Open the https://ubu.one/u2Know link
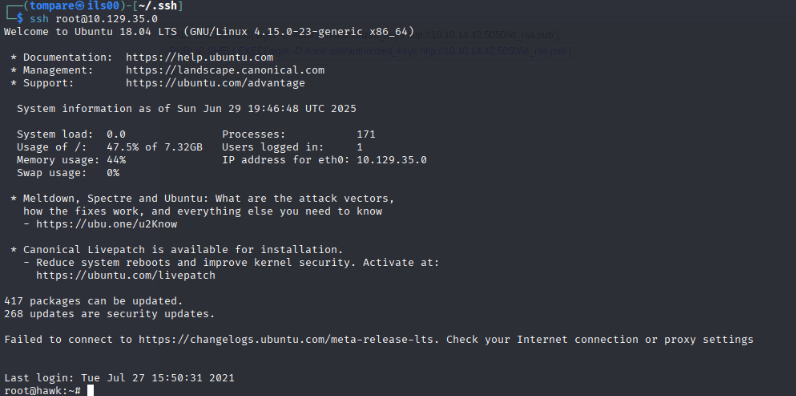Viewport: 796px width, 396px height. coord(107,224)
